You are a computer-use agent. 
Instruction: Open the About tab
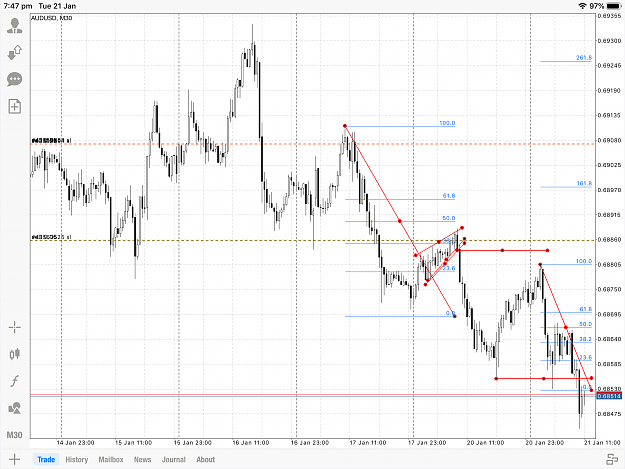(206, 459)
